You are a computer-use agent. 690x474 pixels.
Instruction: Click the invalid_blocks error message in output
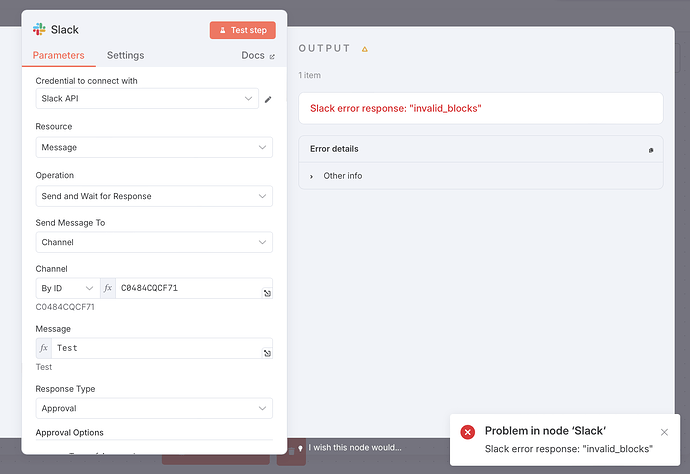point(396,108)
